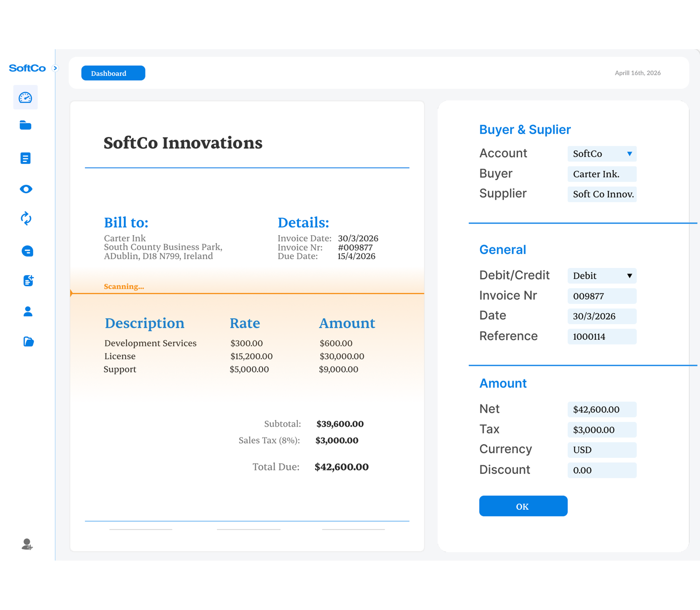Select the Reference field 1000114

pyautogui.click(x=602, y=337)
